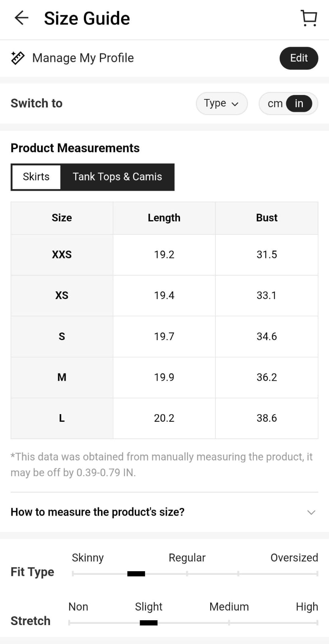This screenshot has height=644, width=329.
Task: Select the L size row
Action: [x=62, y=418]
